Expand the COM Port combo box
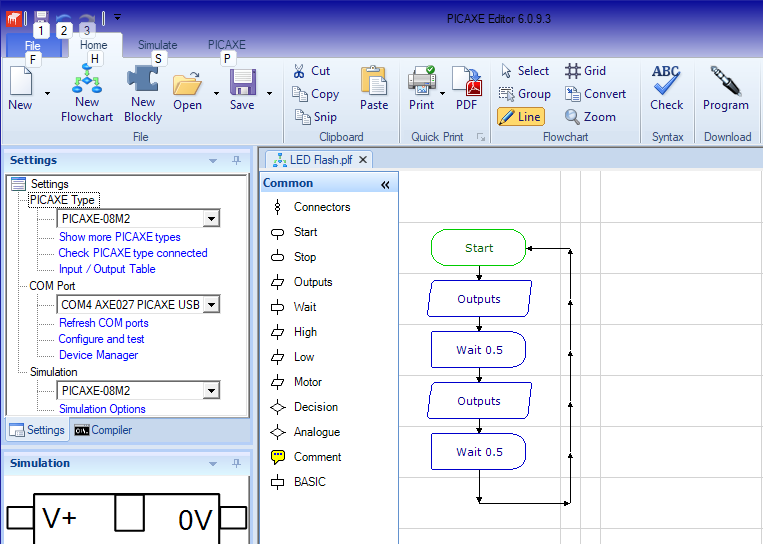The height and width of the screenshot is (544, 763). [x=211, y=305]
